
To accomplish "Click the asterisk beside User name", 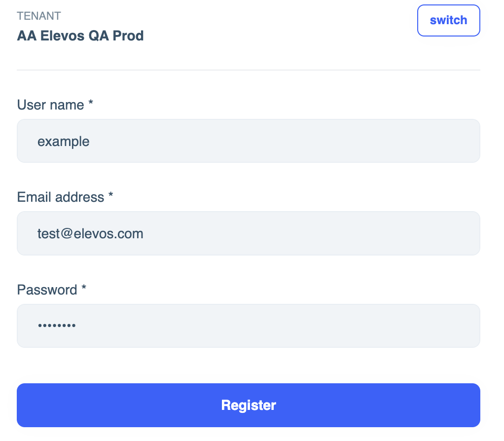I will click(91, 104).
